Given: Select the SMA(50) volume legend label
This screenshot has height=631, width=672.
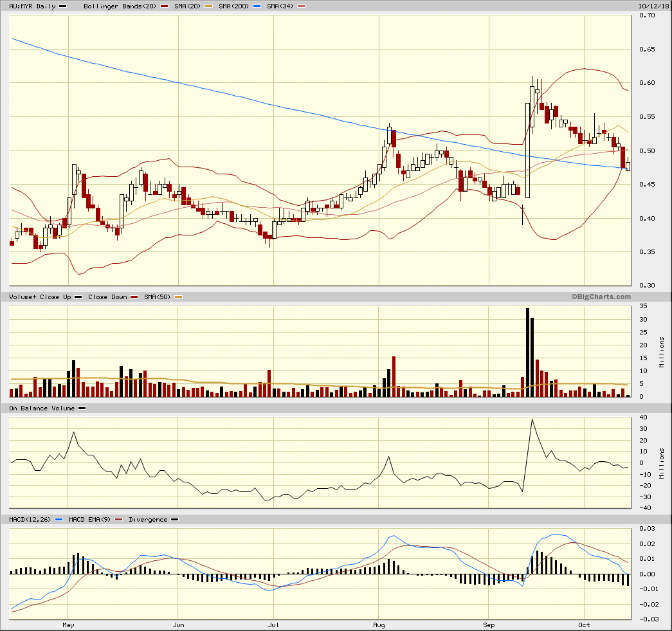Looking at the screenshot, I should click(158, 297).
